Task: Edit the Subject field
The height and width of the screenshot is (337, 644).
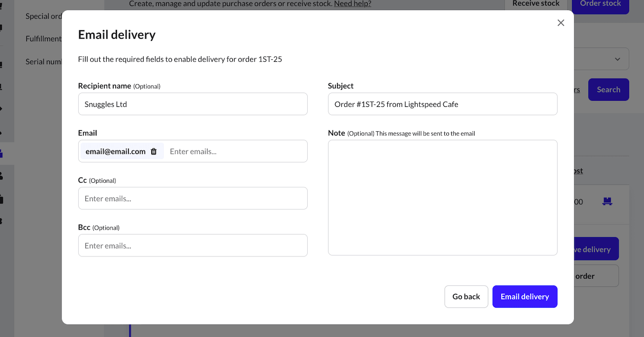Action: 443,104
